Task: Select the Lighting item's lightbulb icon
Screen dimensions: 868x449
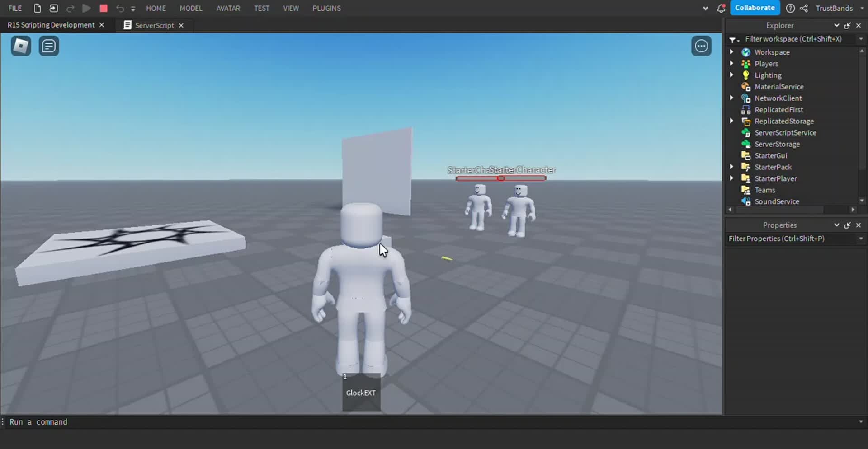Action: [x=746, y=75]
